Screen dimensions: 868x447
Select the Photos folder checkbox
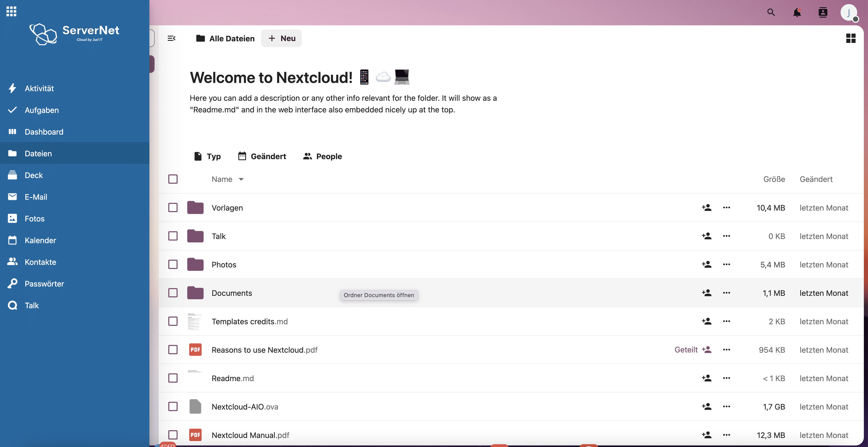tap(173, 264)
